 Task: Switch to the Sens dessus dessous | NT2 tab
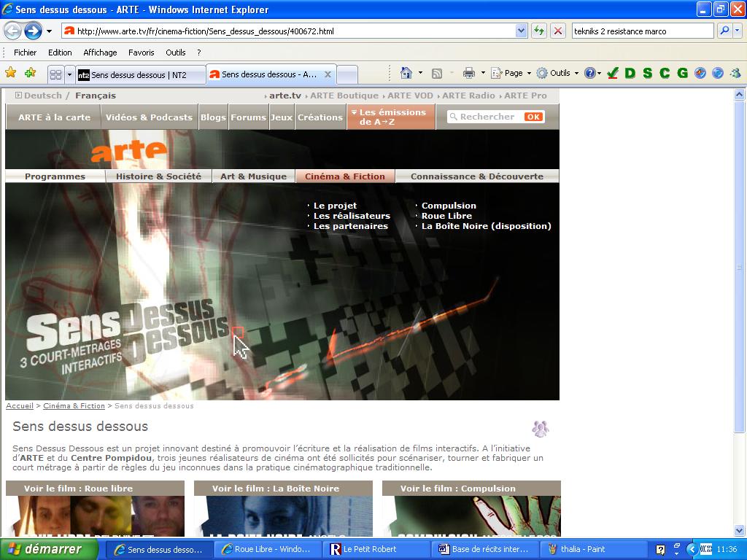[141, 75]
